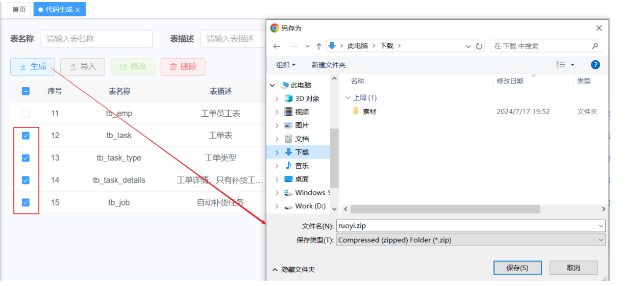Expand the Work (D:) tree node
The image size is (644, 286).
277,206
